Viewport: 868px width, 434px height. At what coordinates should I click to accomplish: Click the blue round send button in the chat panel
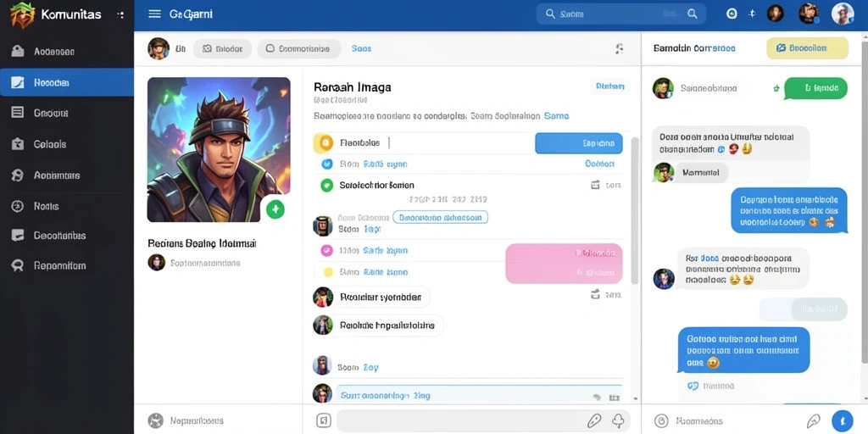pos(842,420)
